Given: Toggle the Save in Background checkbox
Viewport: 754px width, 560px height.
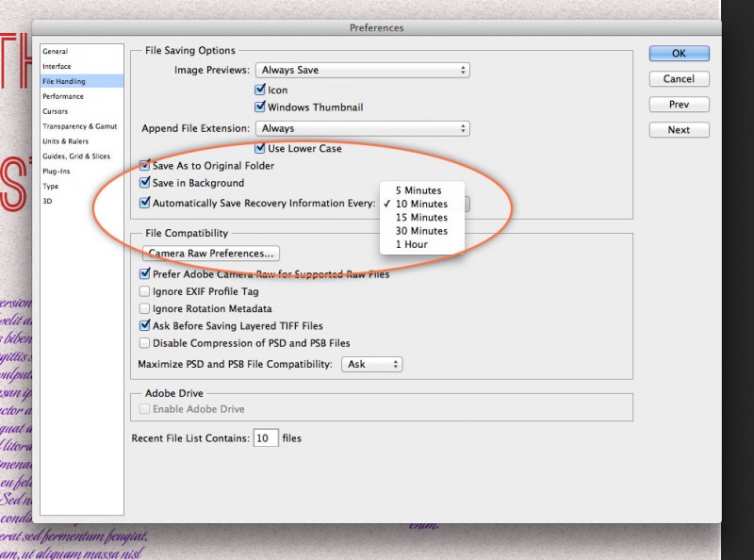Looking at the screenshot, I should (145, 183).
